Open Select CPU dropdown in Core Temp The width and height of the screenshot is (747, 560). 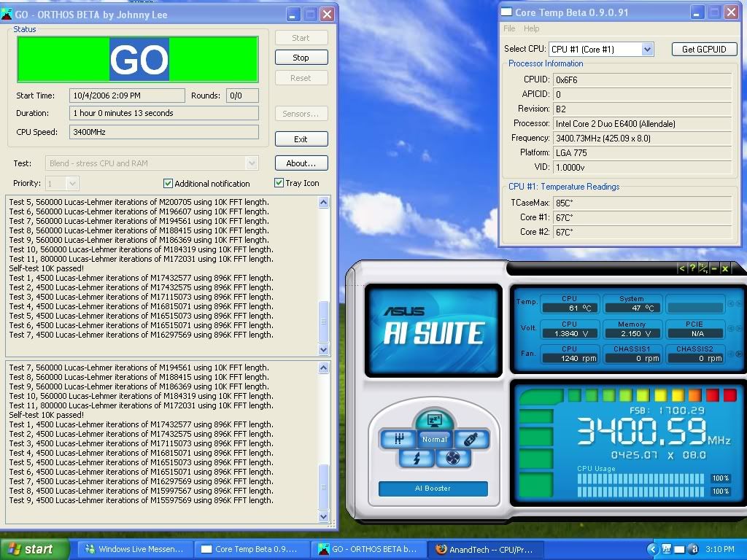tap(647, 49)
